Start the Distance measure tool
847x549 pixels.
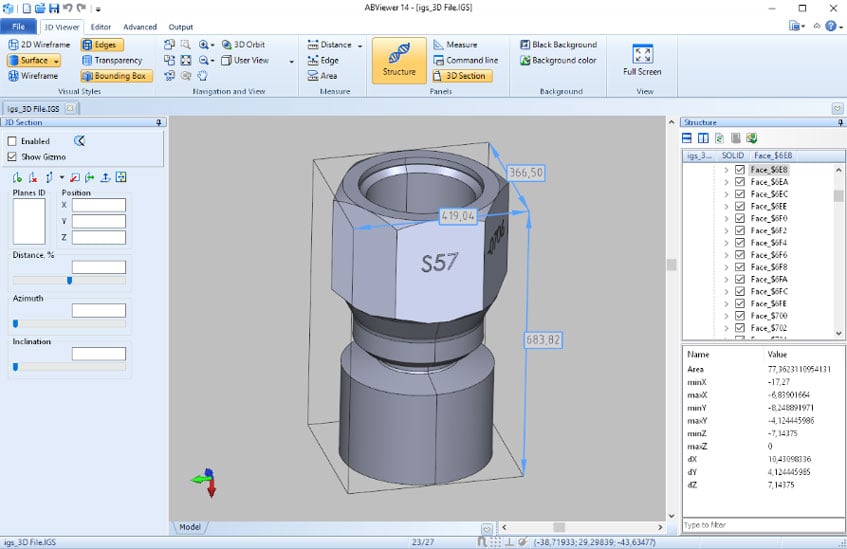(330, 44)
